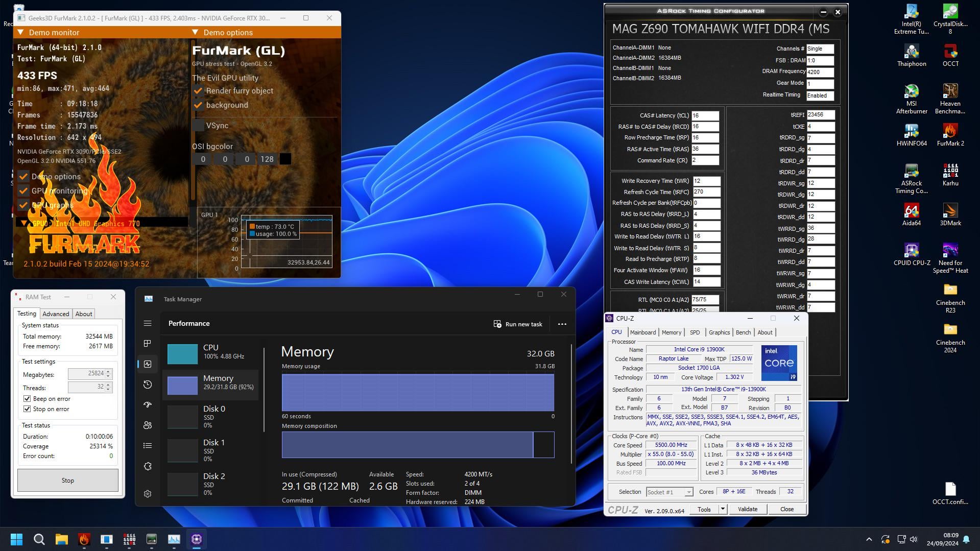This screenshot has height=551, width=980.
Task: Toggle Render furry object in FurMark
Action: pyautogui.click(x=198, y=91)
